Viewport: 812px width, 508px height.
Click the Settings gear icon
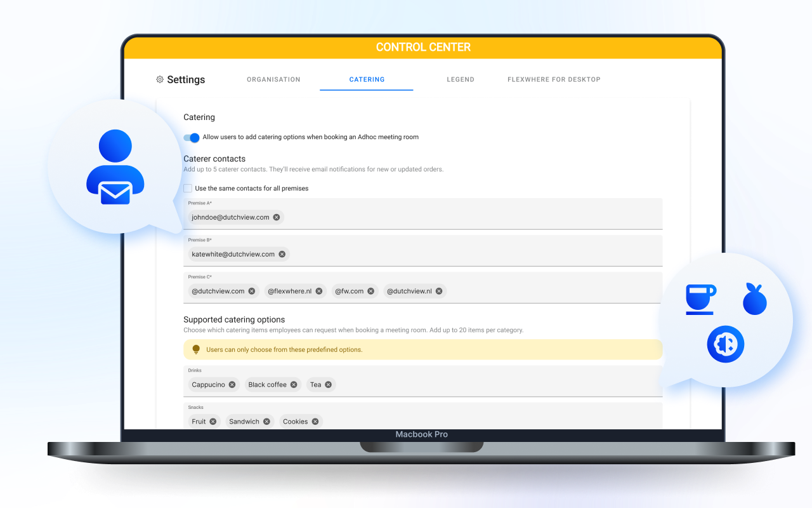coord(160,80)
